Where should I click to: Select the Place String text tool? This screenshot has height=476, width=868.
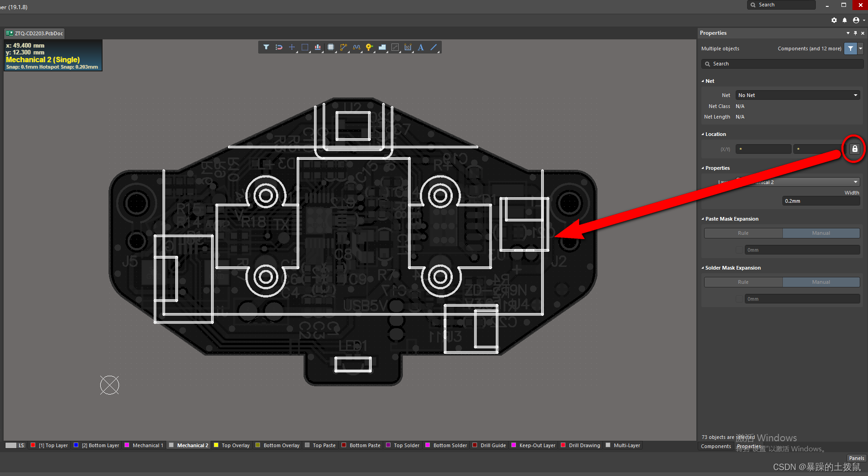coord(421,47)
